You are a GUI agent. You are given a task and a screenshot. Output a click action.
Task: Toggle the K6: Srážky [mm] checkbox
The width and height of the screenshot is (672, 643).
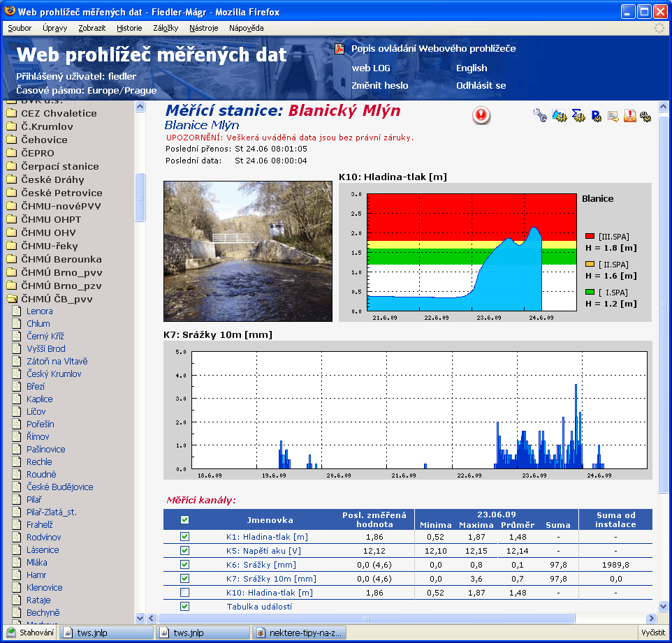[184, 565]
